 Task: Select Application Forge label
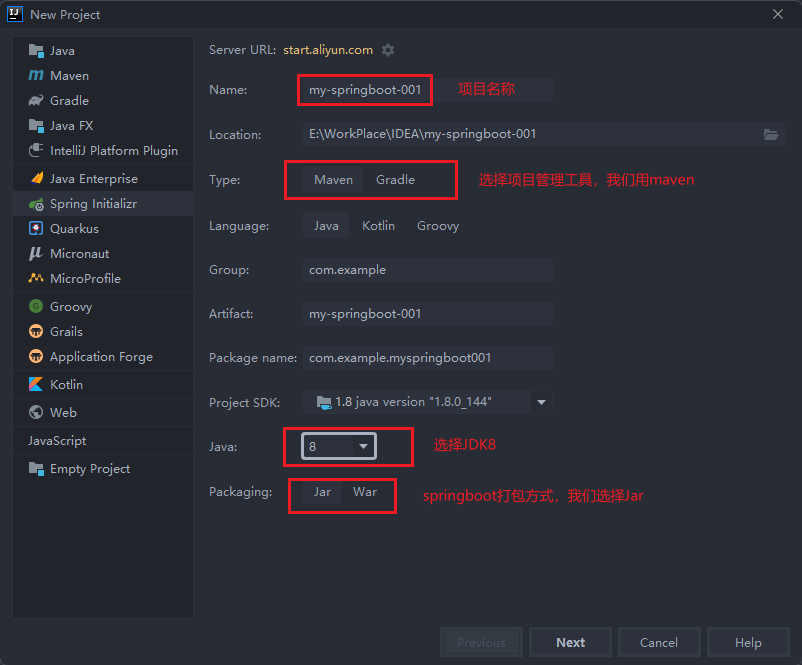click(101, 357)
